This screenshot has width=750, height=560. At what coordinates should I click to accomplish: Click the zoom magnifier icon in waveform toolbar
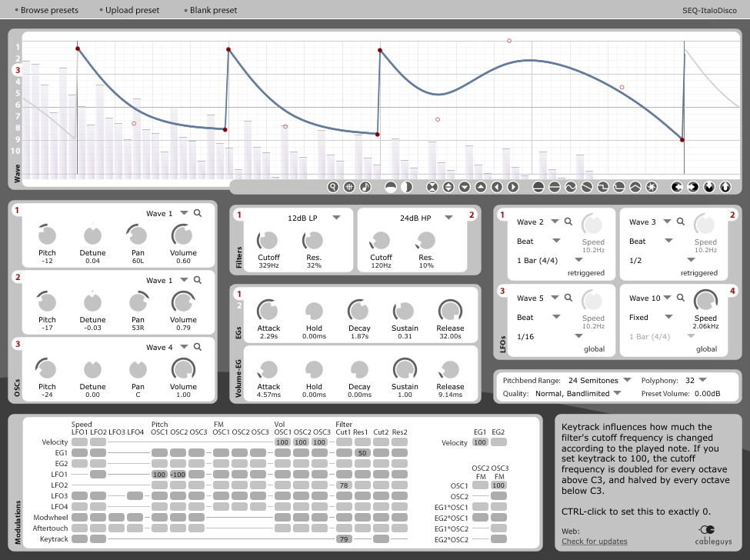pos(333,187)
